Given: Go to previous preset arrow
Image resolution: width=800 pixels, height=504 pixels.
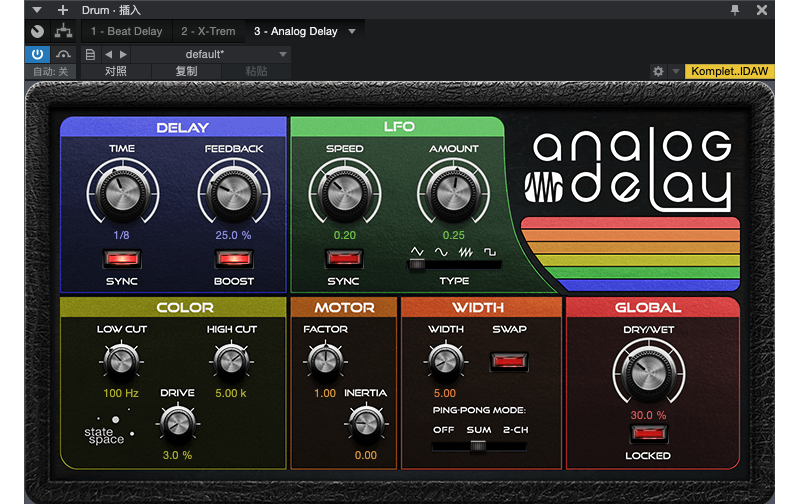Looking at the screenshot, I should (108, 54).
